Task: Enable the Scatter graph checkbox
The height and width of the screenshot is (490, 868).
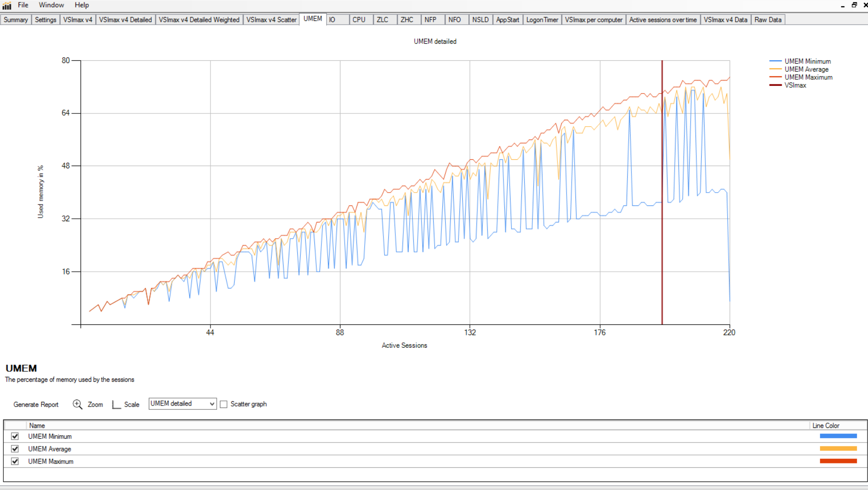Action: click(x=224, y=404)
